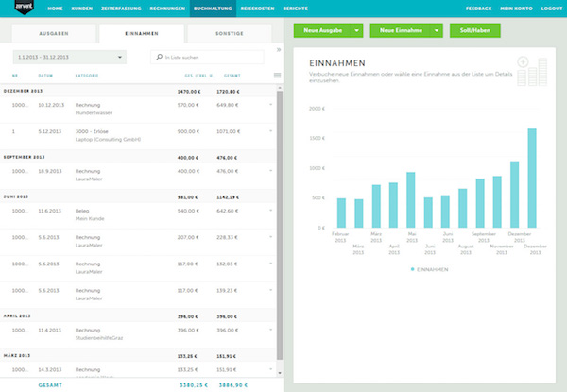The image size is (567, 392).
Task: Click the 3886,90 € grand total
Action: pos(233,385)
